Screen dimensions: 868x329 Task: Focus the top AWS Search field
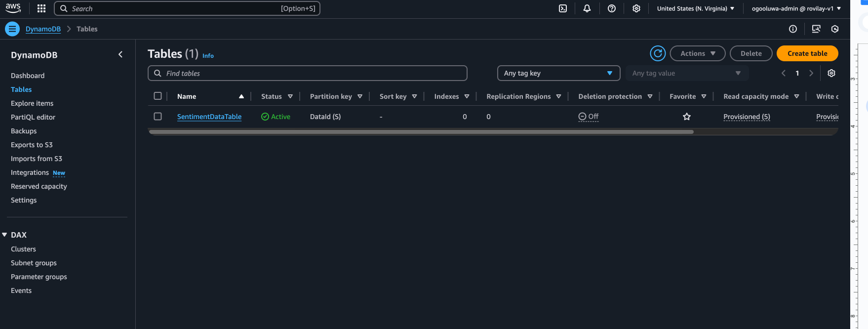[187, 8]
